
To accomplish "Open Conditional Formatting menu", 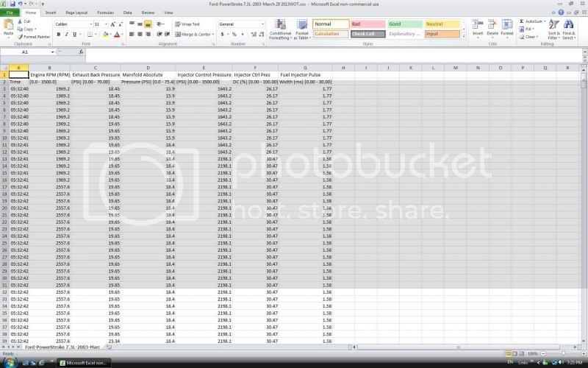I will [280, 30].
